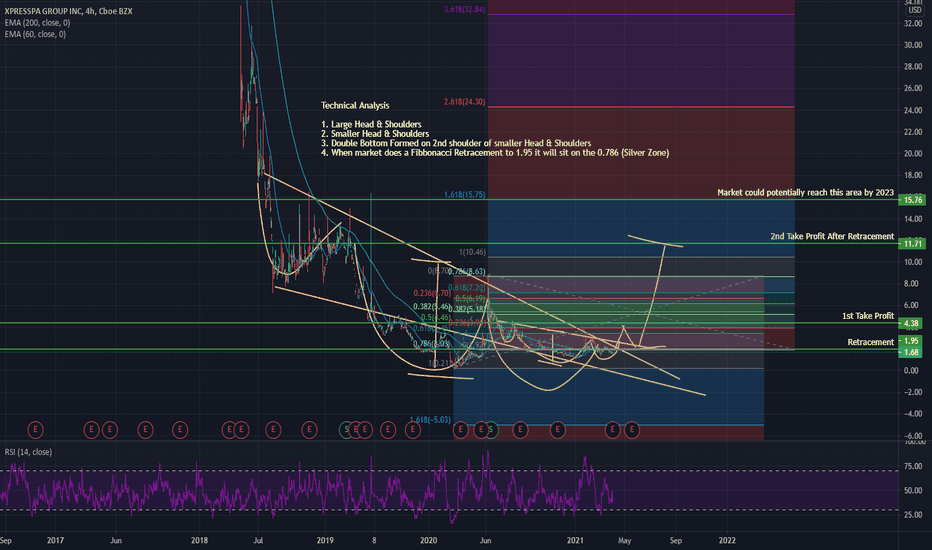The image size is (932, 550).
Task: Click the 2018 label on time axis
Action: coord(199,540)
